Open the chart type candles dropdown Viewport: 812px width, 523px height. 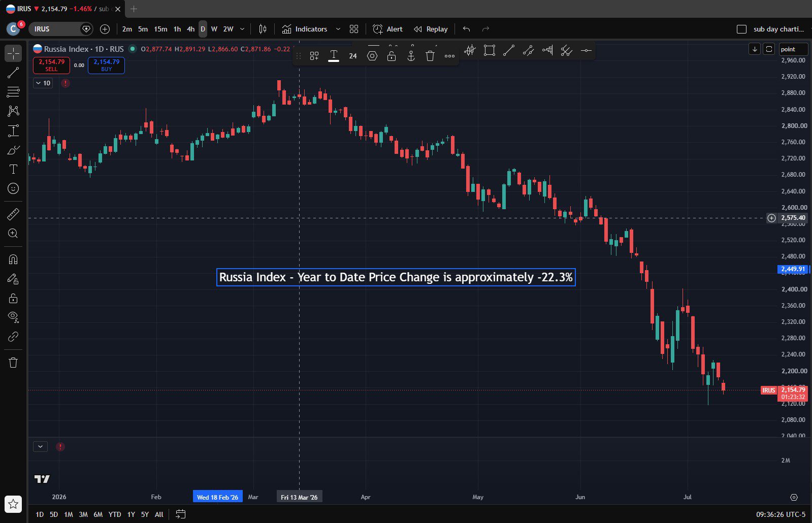pos(263,29)
